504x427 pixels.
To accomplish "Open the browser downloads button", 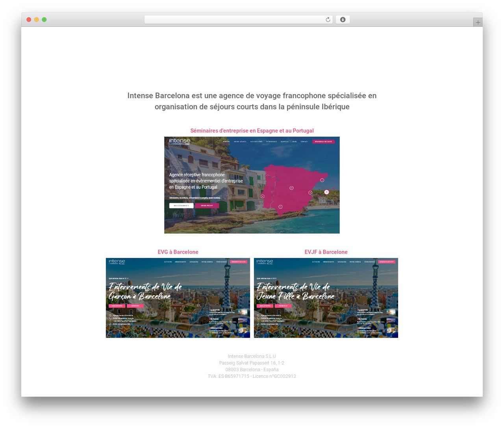I will pyautogui.click(x=343, y=20).
